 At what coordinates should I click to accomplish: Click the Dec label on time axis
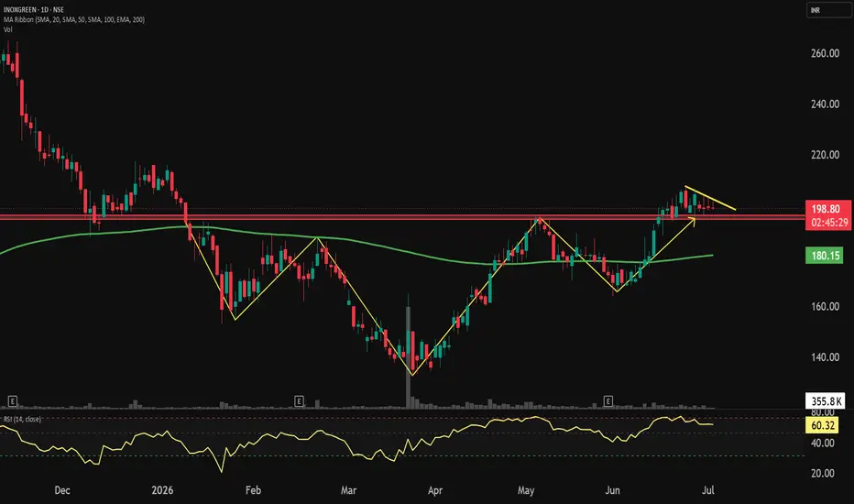click(x=62, y=490)
